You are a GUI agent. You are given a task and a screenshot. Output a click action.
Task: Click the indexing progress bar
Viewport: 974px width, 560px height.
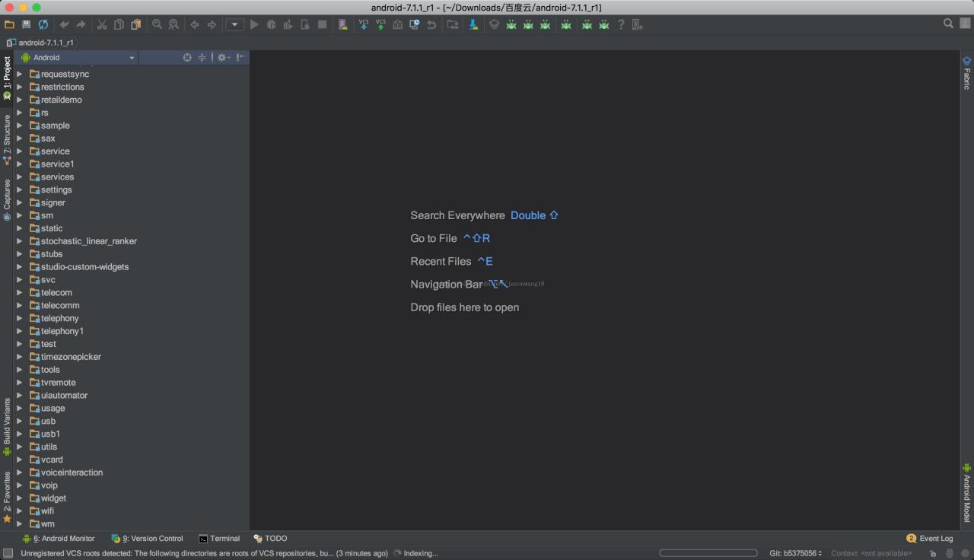(708, 553)
